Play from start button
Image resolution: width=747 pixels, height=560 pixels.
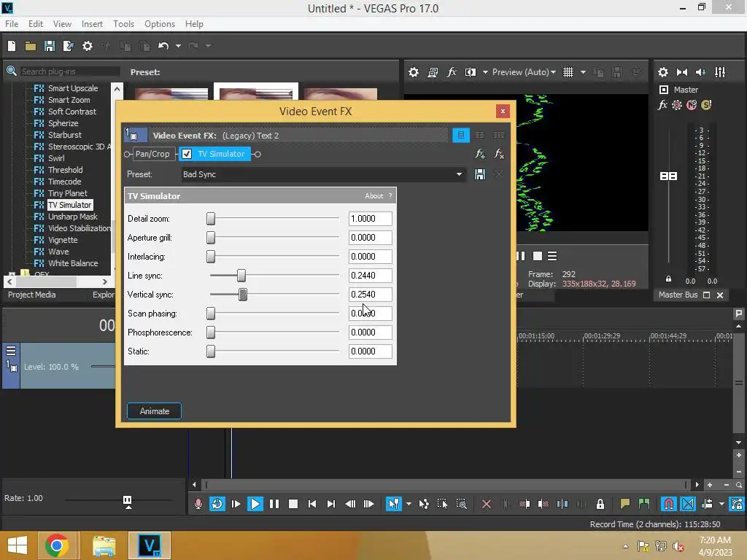coord(236,504)
